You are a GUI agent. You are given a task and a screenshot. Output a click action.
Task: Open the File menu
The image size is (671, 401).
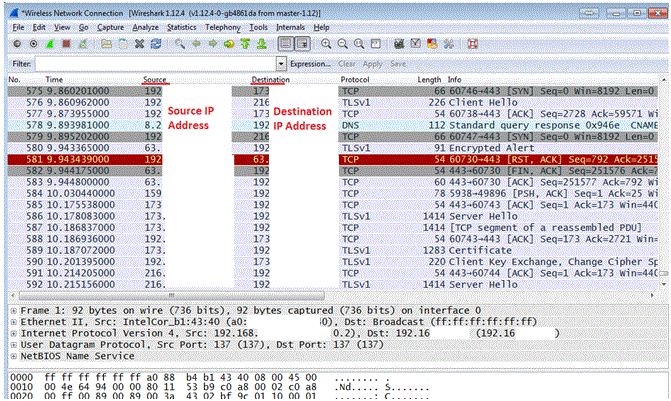coord(18,27)
